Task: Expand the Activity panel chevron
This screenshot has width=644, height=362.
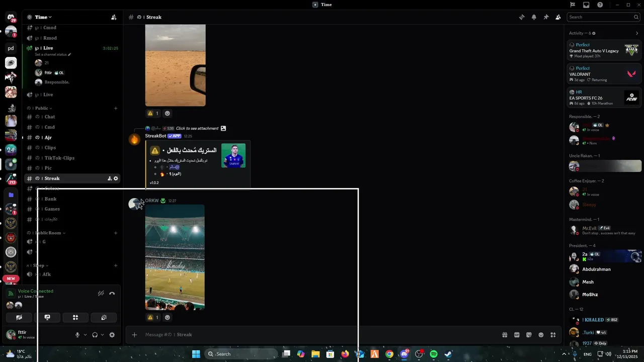Action: (637, 33)
